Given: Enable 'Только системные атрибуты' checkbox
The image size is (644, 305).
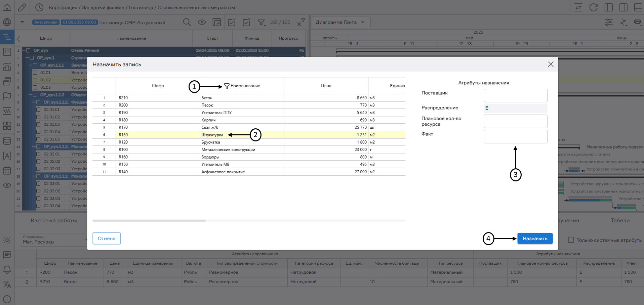Looking at the screenshot, I should click(571, 240).
